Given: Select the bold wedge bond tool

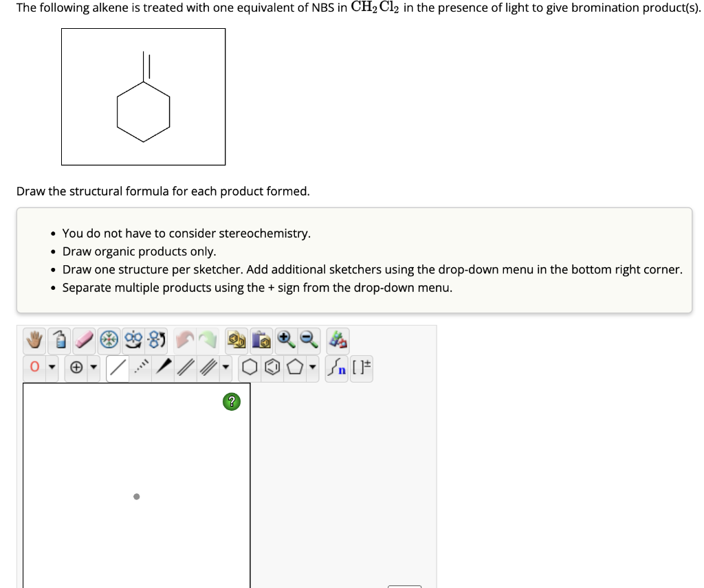Looking at the screenshot, I should click(x=164, y=367).
